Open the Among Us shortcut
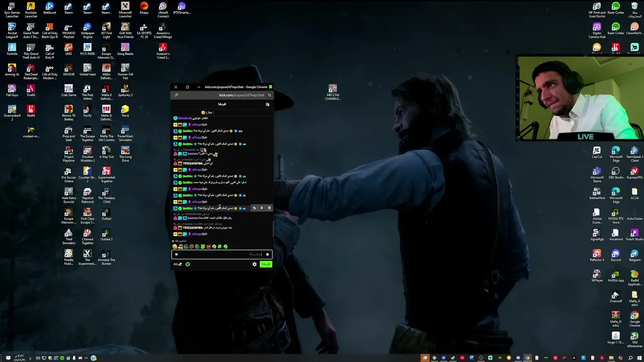Viewport: 644px width, 362px height. pyautogui.click(x=12, y=70)
